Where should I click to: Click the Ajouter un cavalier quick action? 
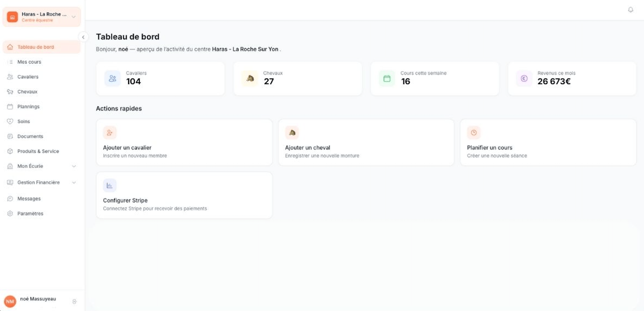pos(184,142)
